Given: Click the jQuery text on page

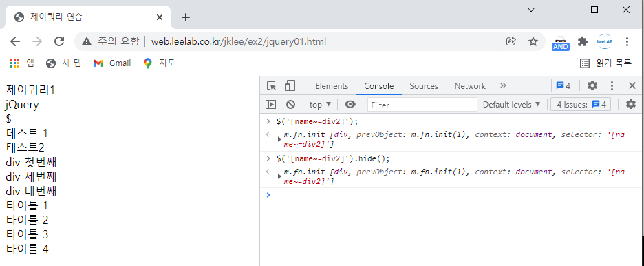Looking at the screenshot, I should click(x=22, y=105).
